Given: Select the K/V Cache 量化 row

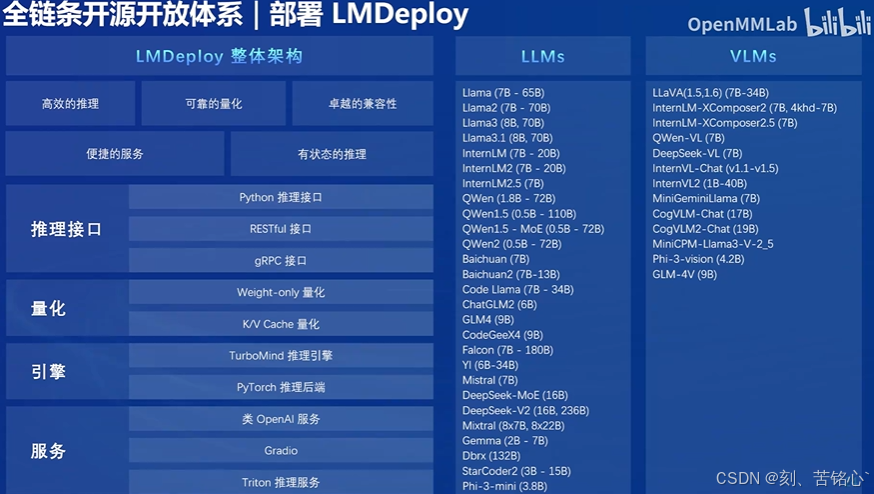Looking at the screenshot, I should click(x=281, y=324).
